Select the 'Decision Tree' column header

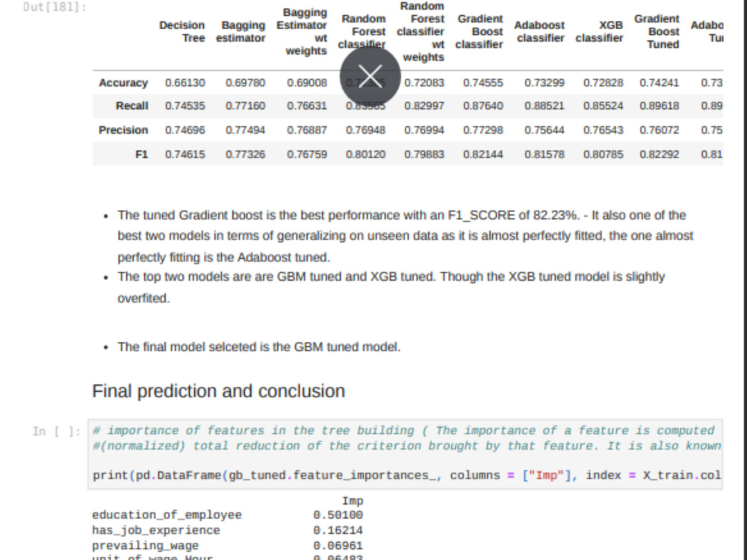[182, 31]
